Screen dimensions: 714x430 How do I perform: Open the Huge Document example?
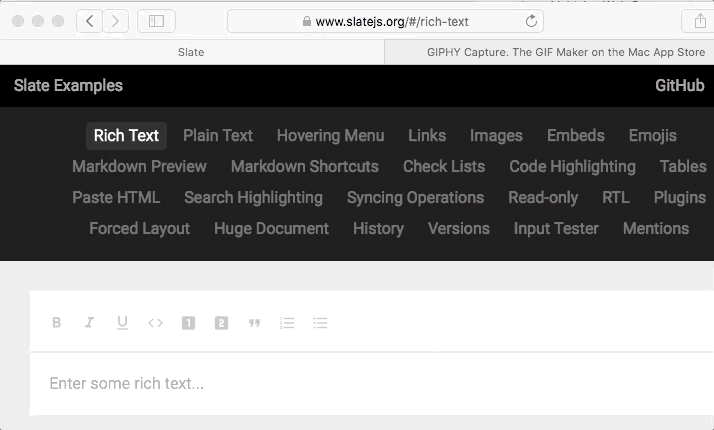coord(271,228)
